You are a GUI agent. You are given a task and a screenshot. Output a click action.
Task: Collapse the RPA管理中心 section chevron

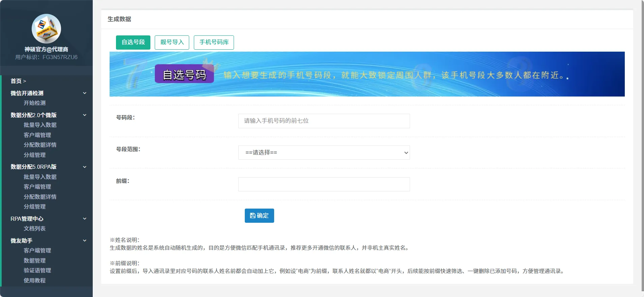pos(85,219)
